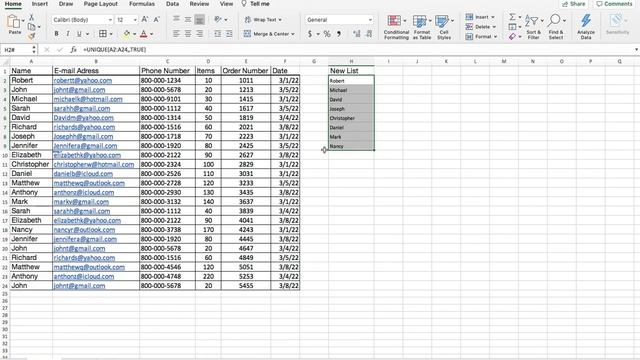Click the Borders grid icon
640x360 pixels.
click(103, 34)
